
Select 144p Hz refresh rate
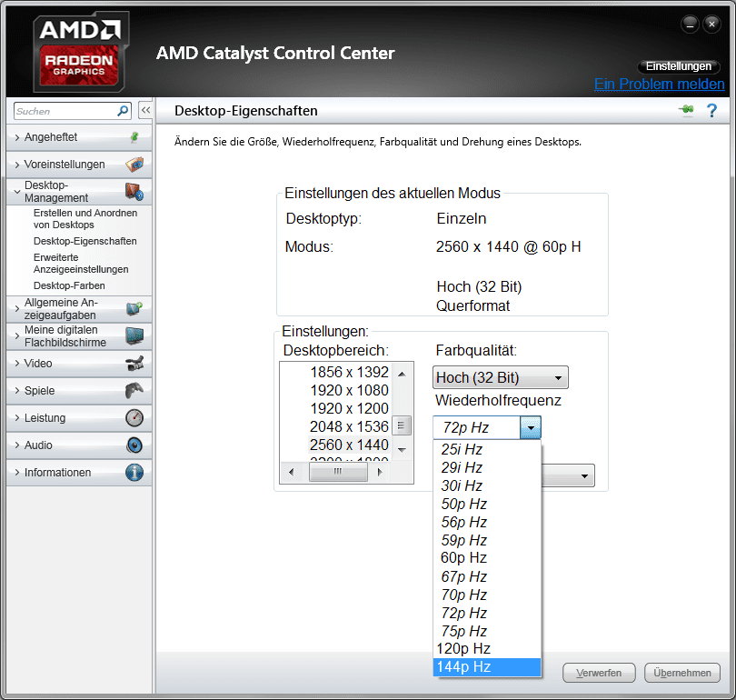[487, 667]
